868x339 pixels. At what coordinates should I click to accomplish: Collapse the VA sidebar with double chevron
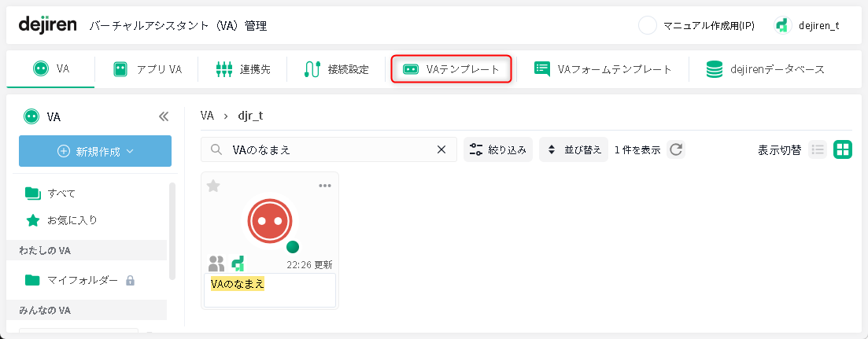(x=164, y=116)
